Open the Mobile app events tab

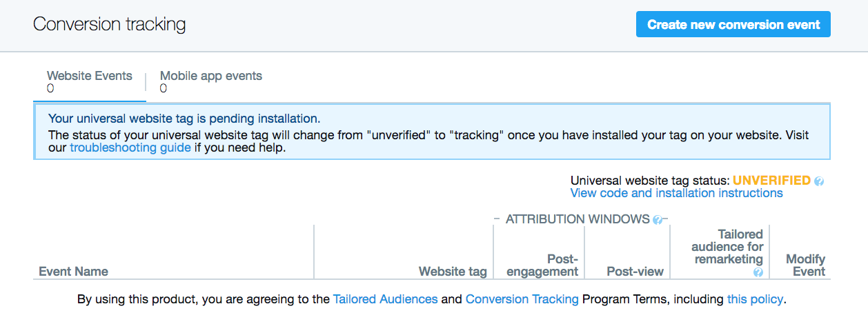[211, 82]
